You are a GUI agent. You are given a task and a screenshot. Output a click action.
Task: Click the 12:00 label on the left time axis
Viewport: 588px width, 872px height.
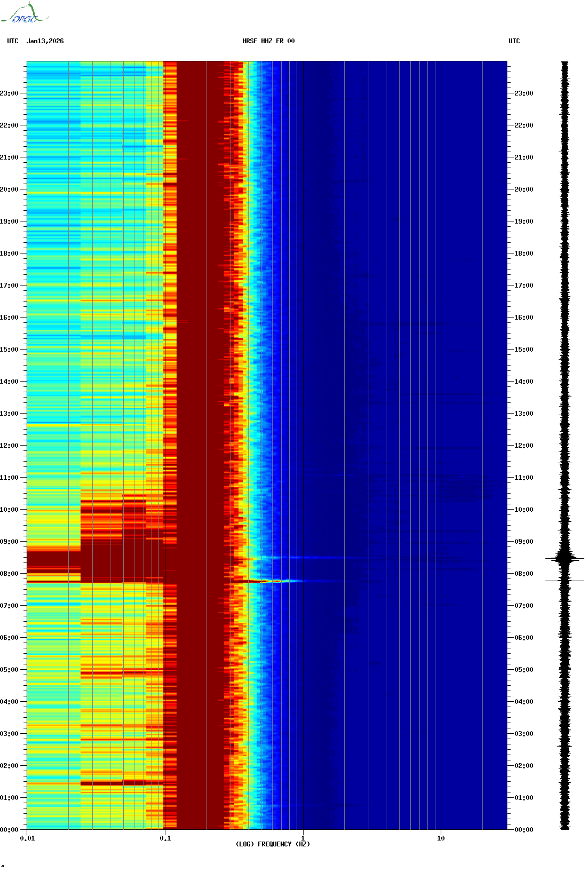pos(9,446)
